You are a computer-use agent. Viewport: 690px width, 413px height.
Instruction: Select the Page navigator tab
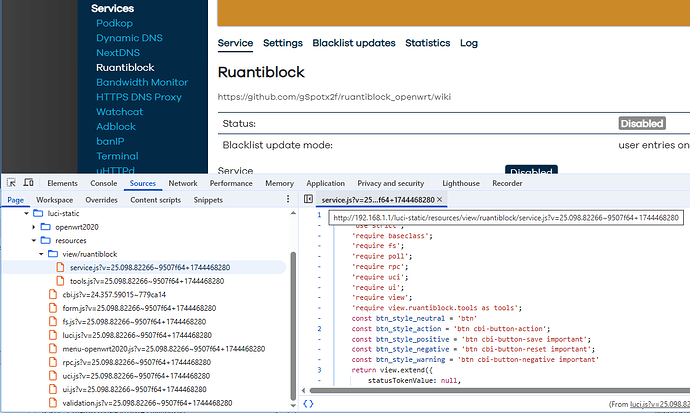point(15,200)
